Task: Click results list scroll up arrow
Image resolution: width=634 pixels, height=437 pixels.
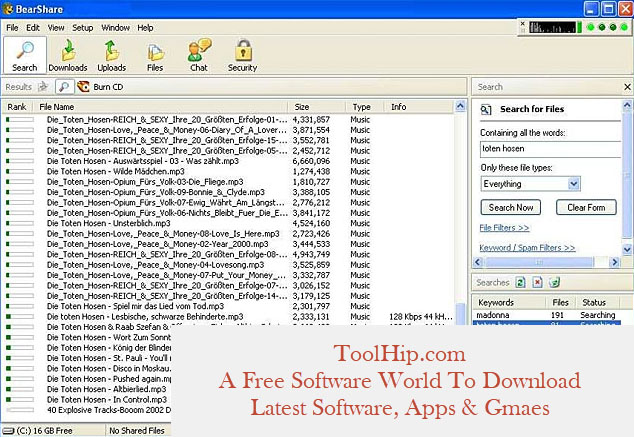Action: coord(460,106)
